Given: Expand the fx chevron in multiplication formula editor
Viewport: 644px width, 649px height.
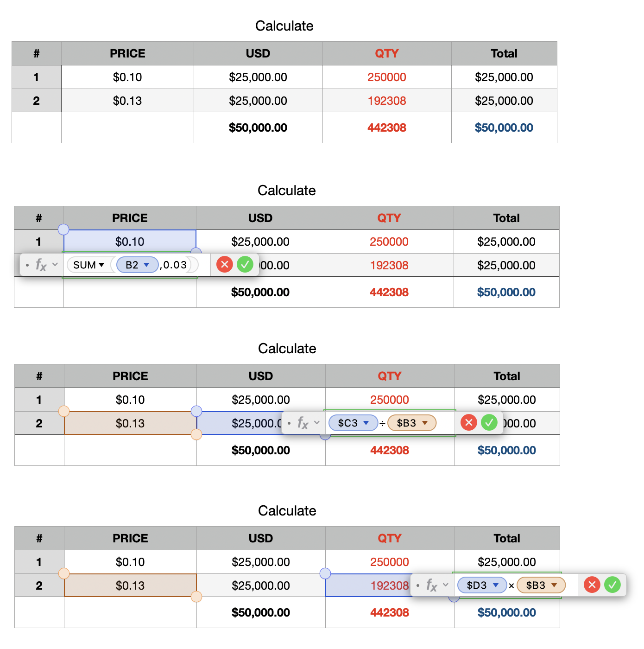Looking at the screenshot, I should [446, 585].
